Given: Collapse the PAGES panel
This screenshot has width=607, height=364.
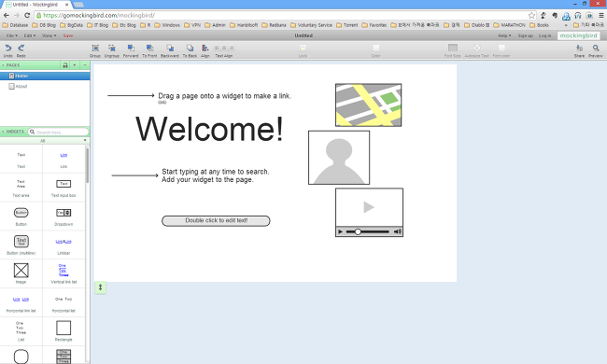Looking at the screenshot, I should click(3, 65).
